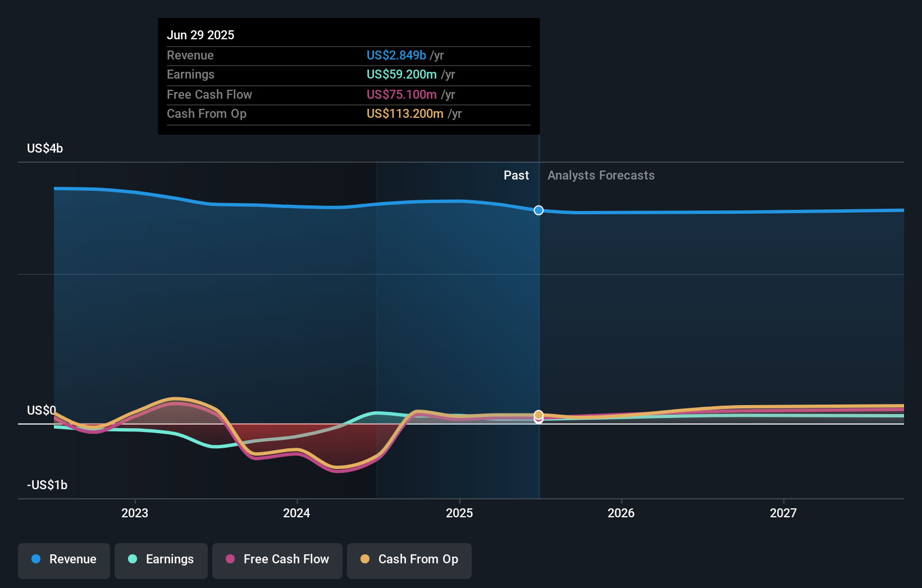Image resolution: width=922 pixels, height=588 pixels.
Task: Click the orange Cash From Op data point
Action: click(x=538, y=415)
